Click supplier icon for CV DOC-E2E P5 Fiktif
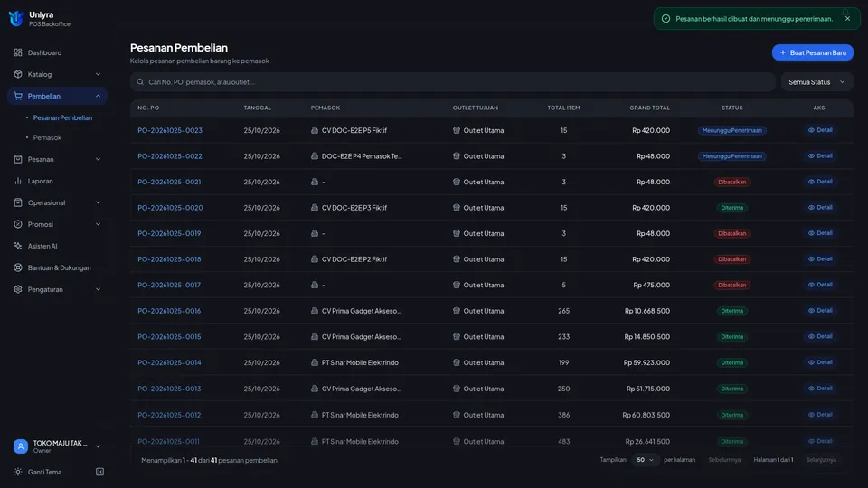Viewport: 868px width, 488px height. point(315,130)
